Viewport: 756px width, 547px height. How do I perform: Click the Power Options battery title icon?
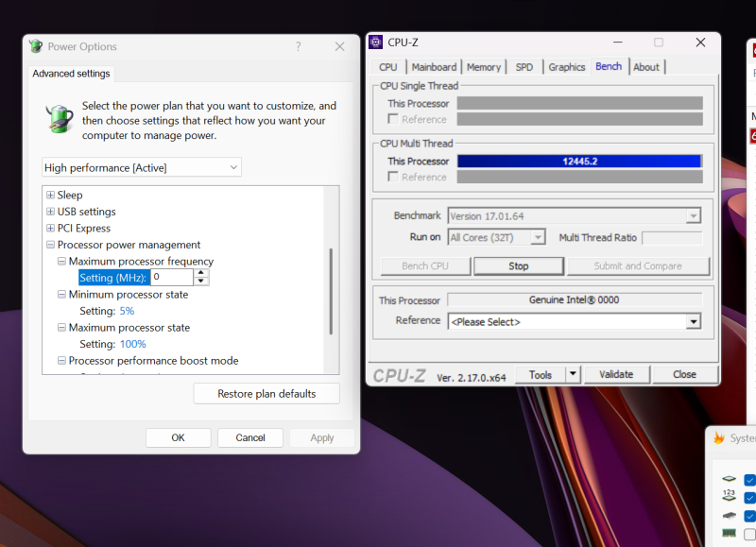36,46
